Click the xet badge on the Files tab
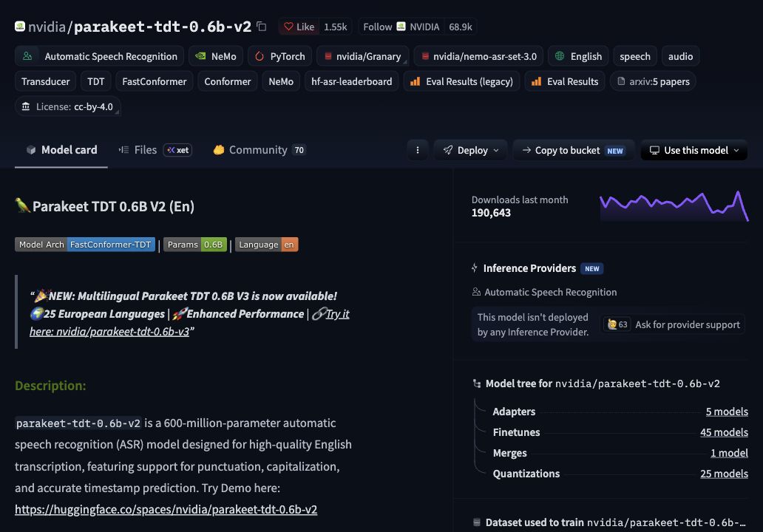763x532 pixels. pos(177,150)
